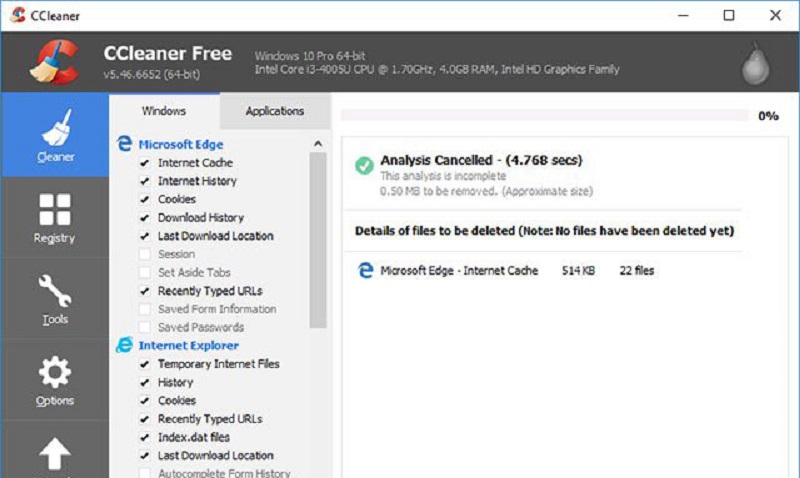The image size is (800, 478).
Task: Select the Windows tab
Action: point(164,111)
